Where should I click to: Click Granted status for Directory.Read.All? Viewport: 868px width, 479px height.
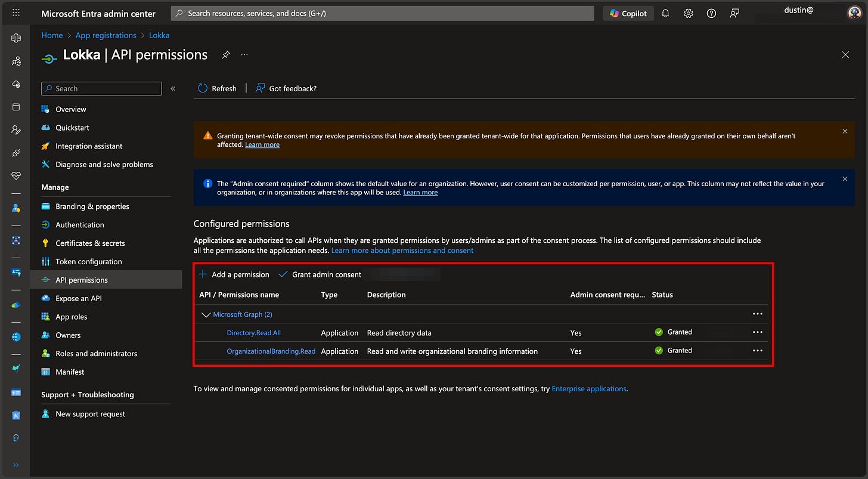tap(674, 332)
